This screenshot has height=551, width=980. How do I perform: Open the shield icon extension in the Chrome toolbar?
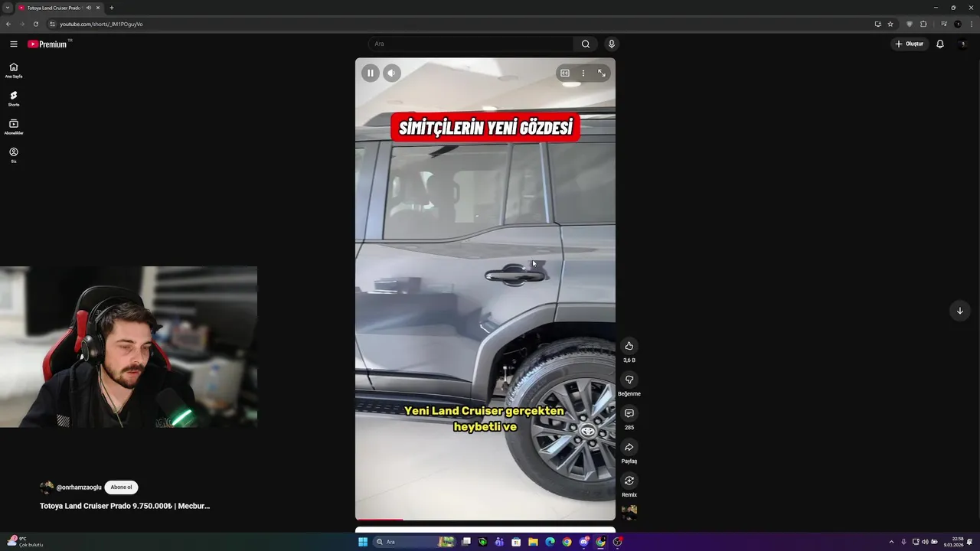[x=910, y=24]
